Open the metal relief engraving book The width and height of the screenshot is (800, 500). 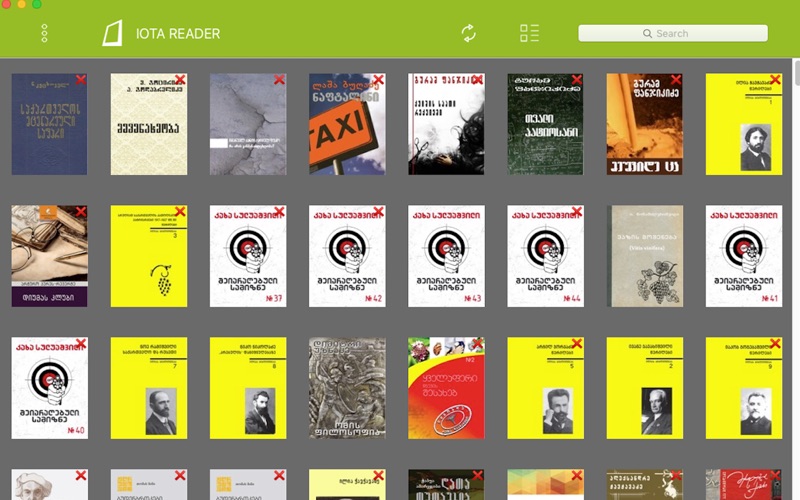click(347, 388)
